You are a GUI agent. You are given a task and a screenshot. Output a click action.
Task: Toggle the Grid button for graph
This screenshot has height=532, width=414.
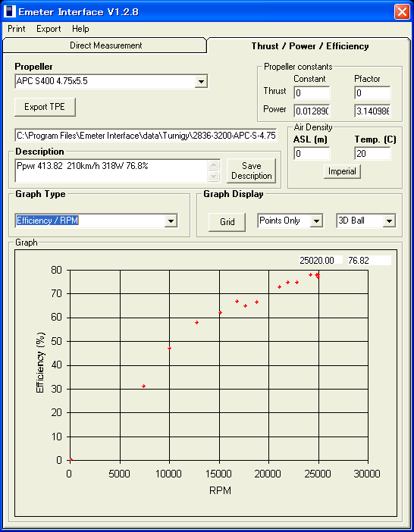[227, 222]
